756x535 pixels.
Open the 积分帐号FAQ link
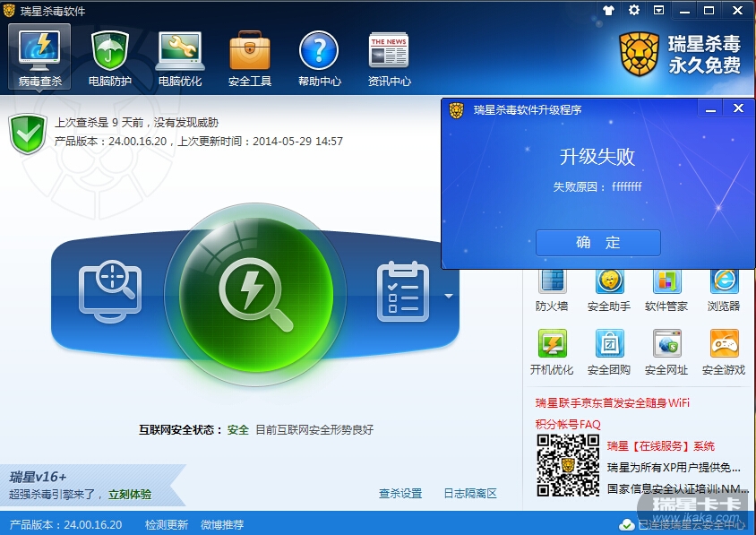568,425
